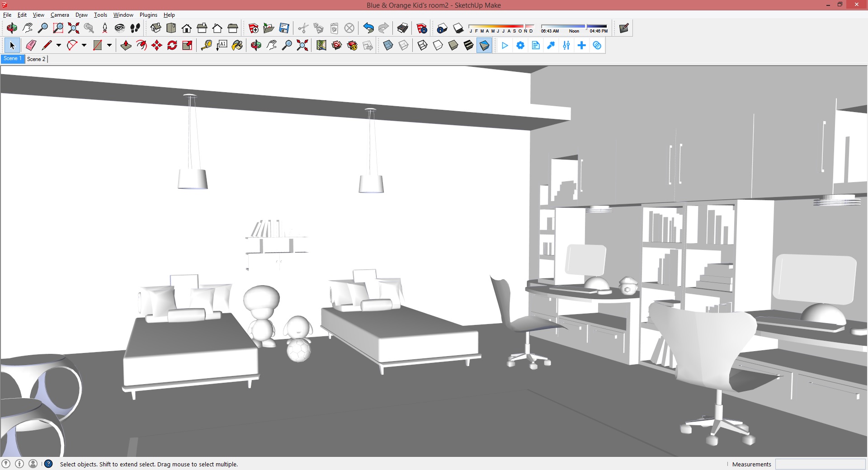The image size is (868, 470).
Task: Click the status bar person credits icon
Action: coord(33,464)
